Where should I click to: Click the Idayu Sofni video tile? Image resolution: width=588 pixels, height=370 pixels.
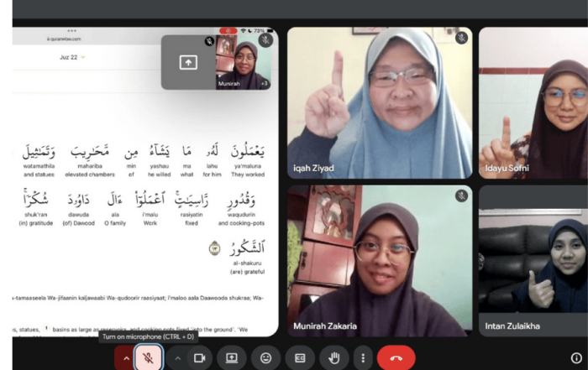point(533,102)
